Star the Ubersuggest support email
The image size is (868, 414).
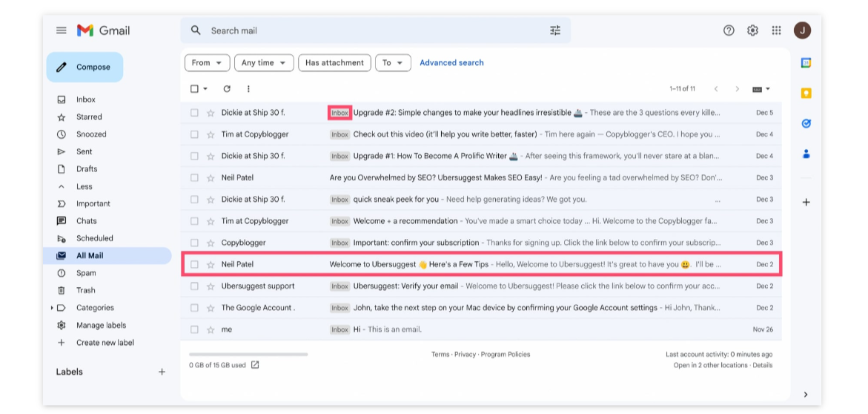[x=211, y=286]
